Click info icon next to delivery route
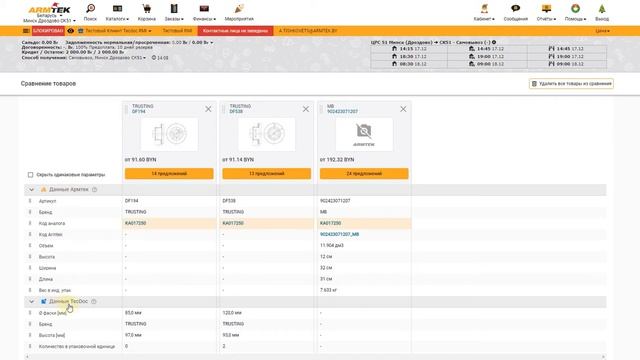Screen dimensions: 640x360 click(x=494, y=42)
